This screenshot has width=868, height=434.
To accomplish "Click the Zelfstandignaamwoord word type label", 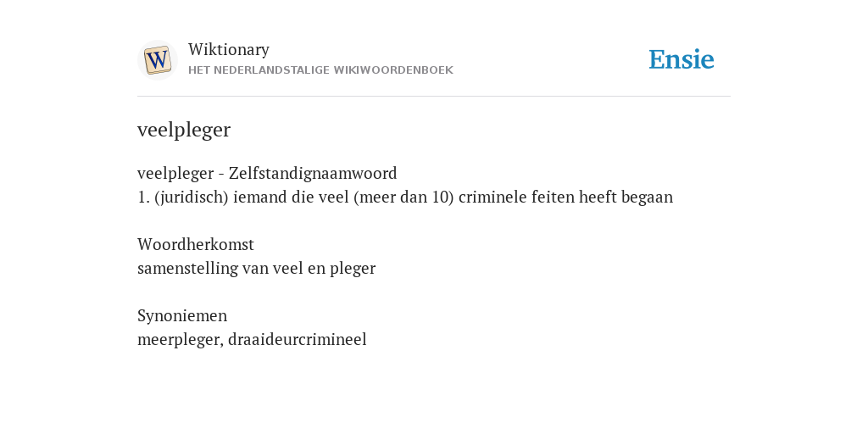I will pos(313,174).
